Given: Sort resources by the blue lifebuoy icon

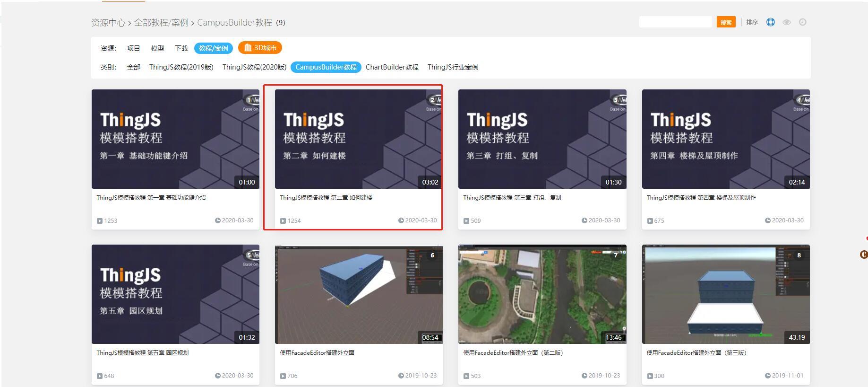Looking at the screenshot, I should pos(771,22).
